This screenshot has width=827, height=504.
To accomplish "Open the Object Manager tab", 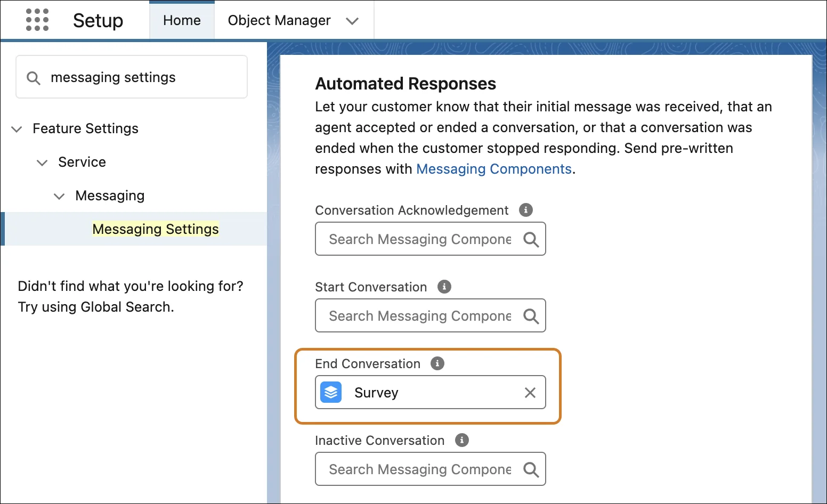I will (279, 20).
